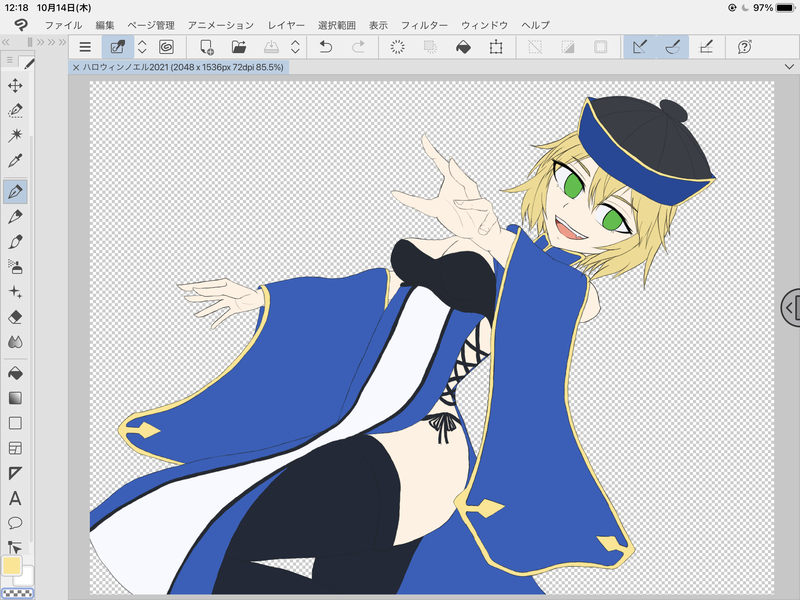The image size is (800, 600).
Task: Select the Gradient tool
Action: click(15, 398)
